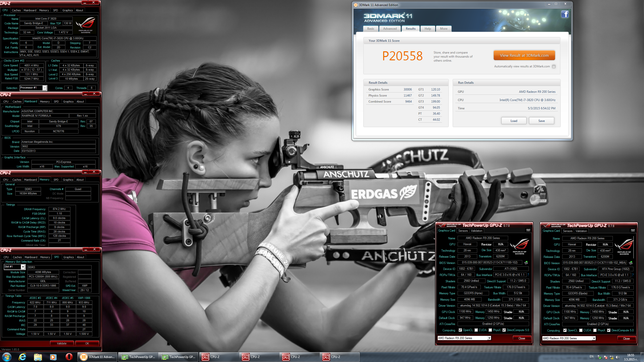Click BIOS save chip icon in left GPU-Z
644x362 pixels.
click(x=526, y=263)
